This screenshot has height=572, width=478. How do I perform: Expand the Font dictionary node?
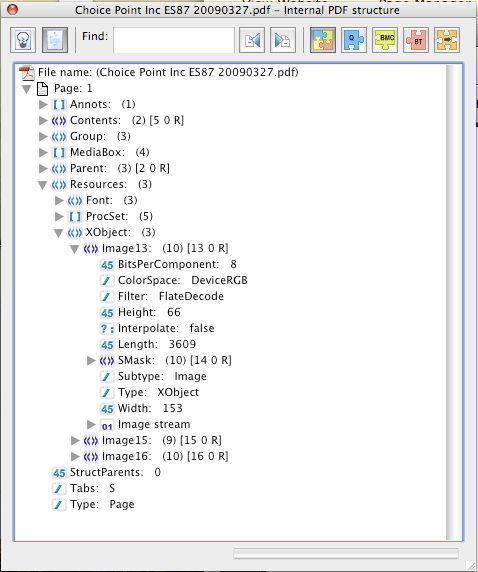(59, 200)
